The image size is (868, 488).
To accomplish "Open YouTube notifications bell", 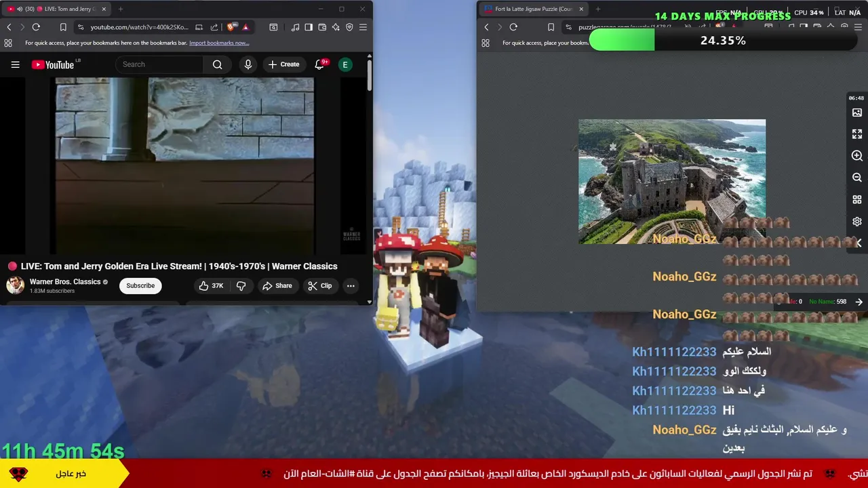I will (x=319, y=64).
